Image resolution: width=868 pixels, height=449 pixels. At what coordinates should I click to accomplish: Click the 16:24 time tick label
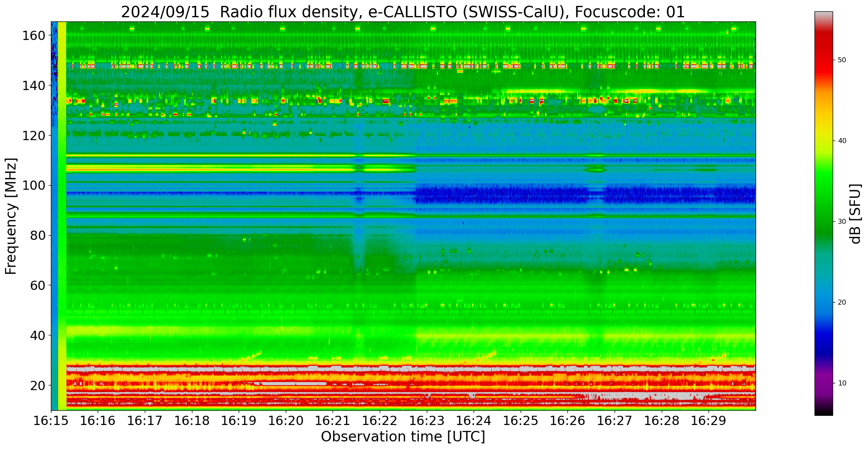point(474,421)
